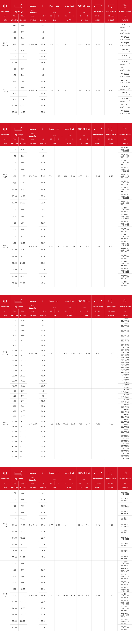Click the Tensile Force icon in the topmost header

point(111,6)
